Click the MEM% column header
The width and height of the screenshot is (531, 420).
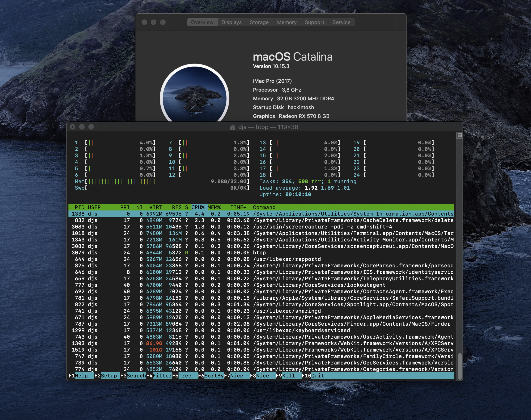click(x=214, y=207)
